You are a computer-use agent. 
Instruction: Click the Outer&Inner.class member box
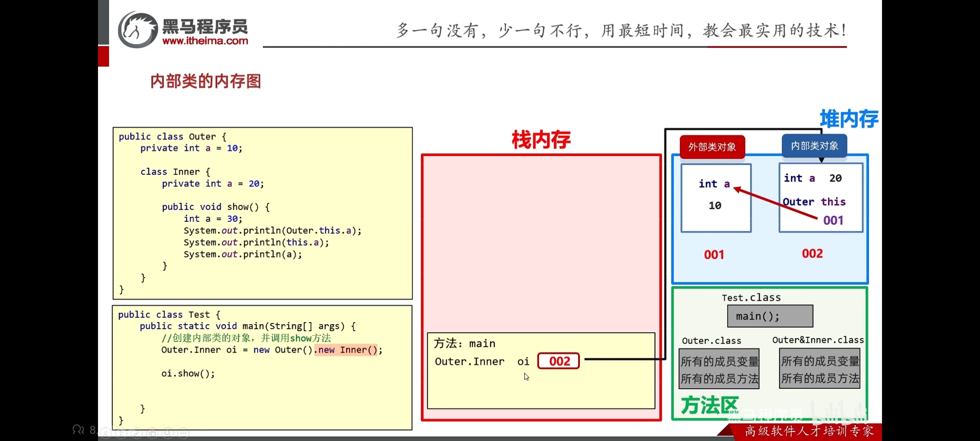click(x=820, y=369)
